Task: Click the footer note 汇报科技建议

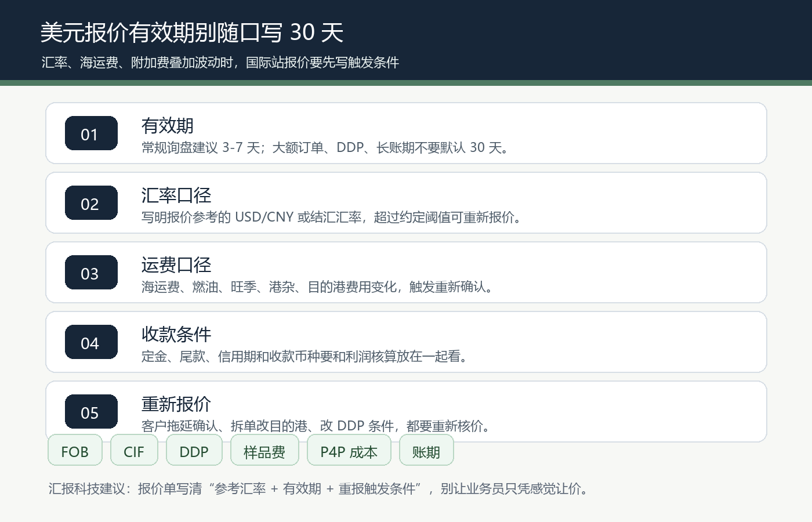Action: pos(318,488)
